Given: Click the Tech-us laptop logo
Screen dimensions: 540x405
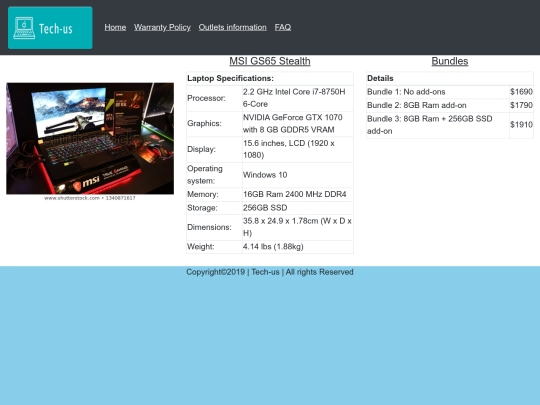Looking at the screenshot, I should 50,28.
